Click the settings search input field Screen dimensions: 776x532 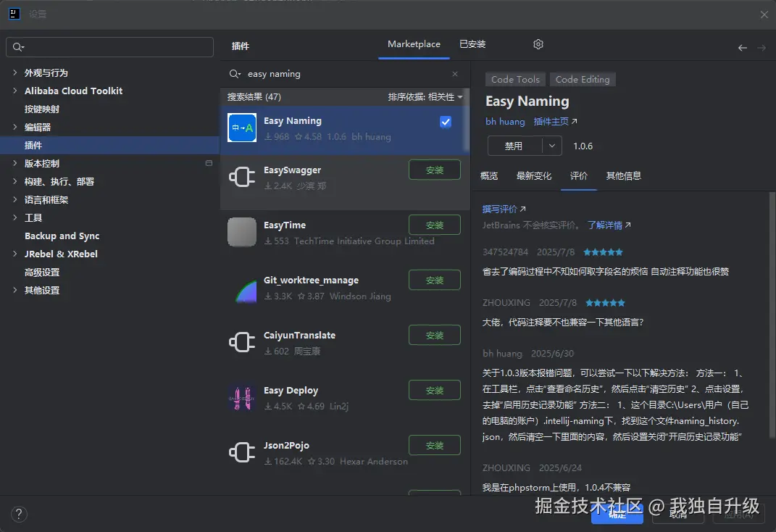(x=109, y=47)
